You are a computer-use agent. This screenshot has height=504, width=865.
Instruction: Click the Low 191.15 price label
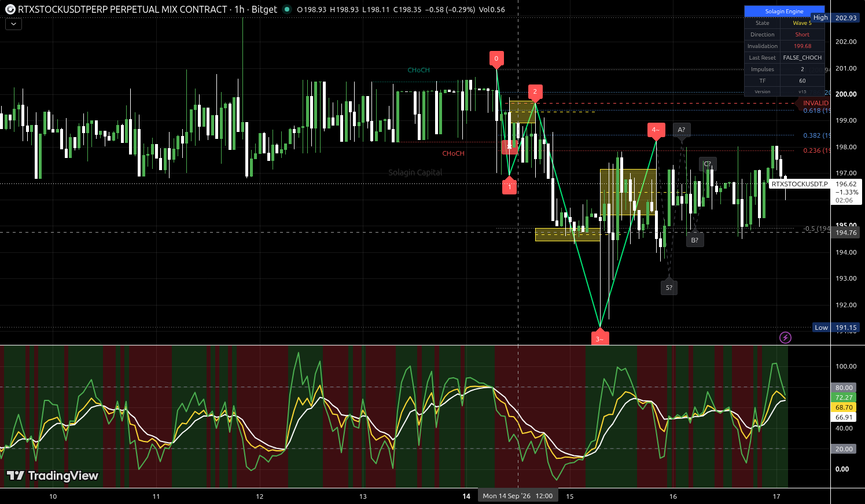(836, 328)
